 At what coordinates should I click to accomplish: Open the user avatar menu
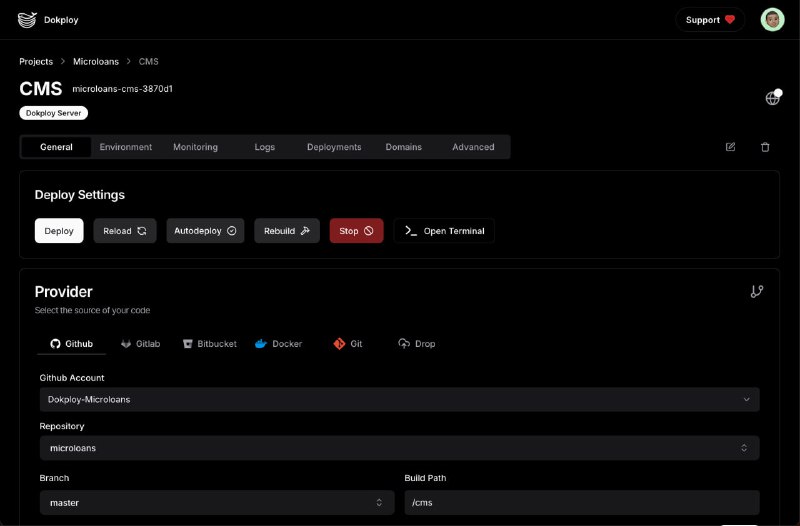[x=772, y=19]
